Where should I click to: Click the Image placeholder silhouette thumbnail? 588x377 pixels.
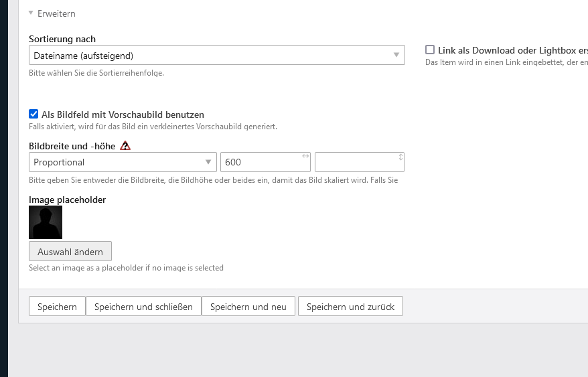tap(46, 222)
